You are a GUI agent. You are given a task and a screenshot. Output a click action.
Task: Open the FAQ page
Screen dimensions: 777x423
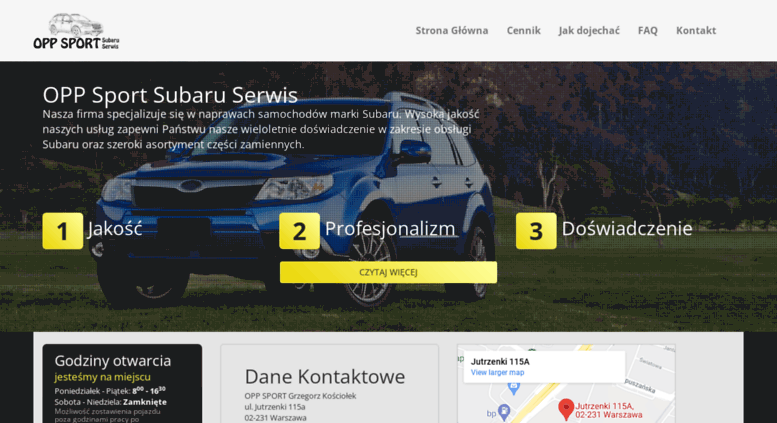pos(648,31)
